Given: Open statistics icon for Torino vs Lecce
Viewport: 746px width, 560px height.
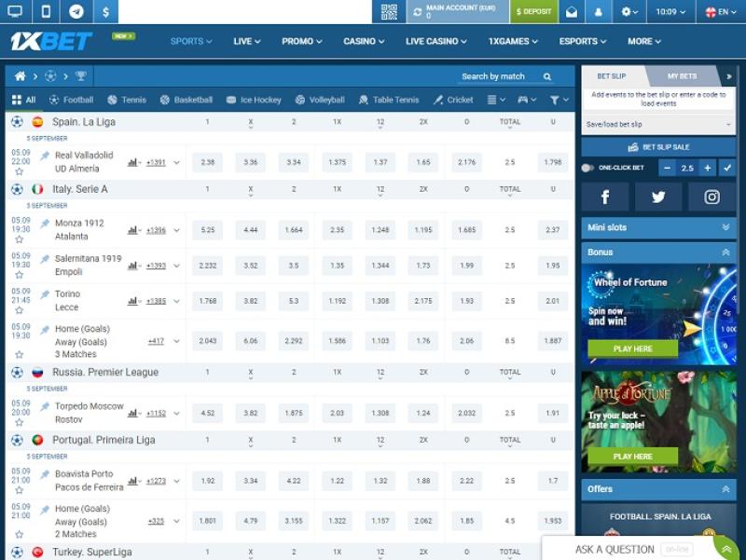Looking at the screenshot, I should (133, 301).
